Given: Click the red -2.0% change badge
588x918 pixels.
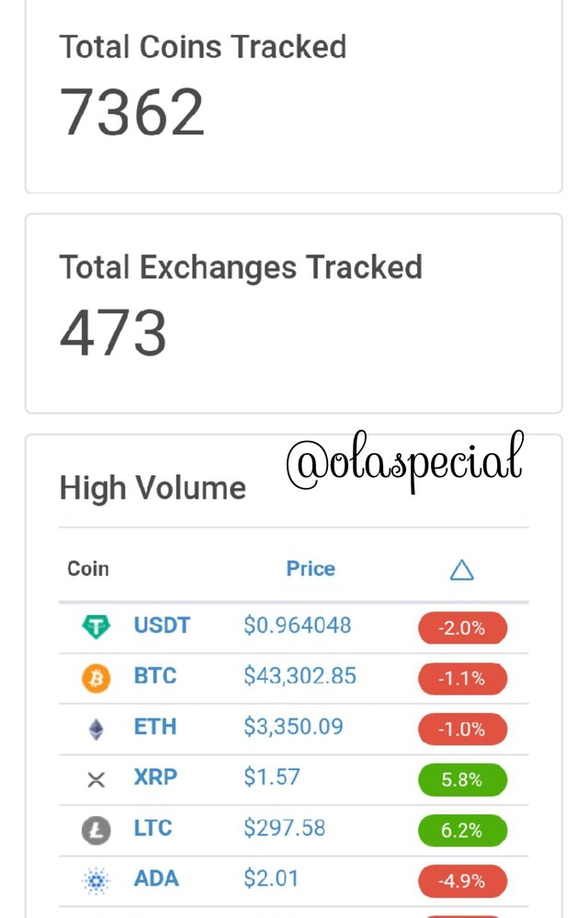Looking at the screenshot, I should (462, 628).
